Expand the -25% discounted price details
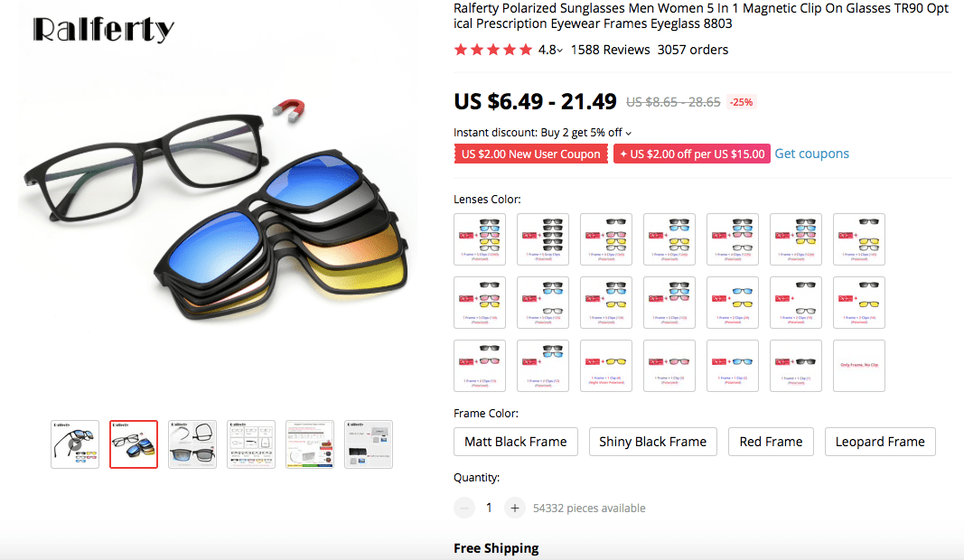The width and height of the screenshot is (964, 560). (741, 101)
